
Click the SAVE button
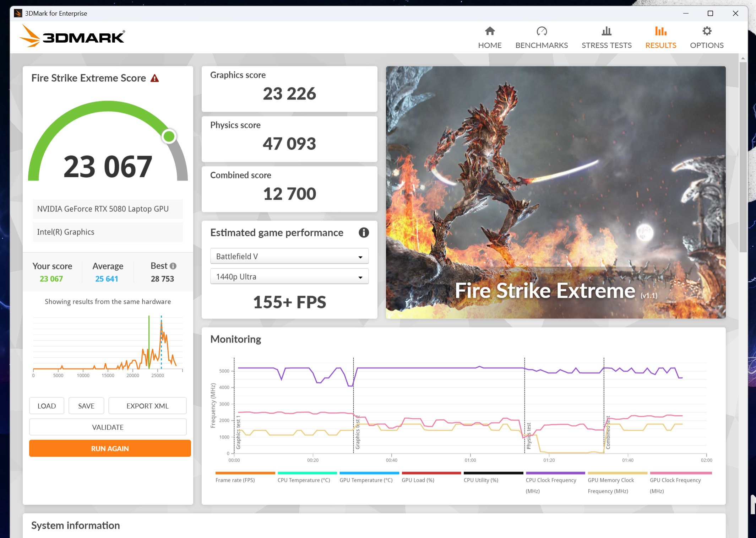click(x=86, y=406)
